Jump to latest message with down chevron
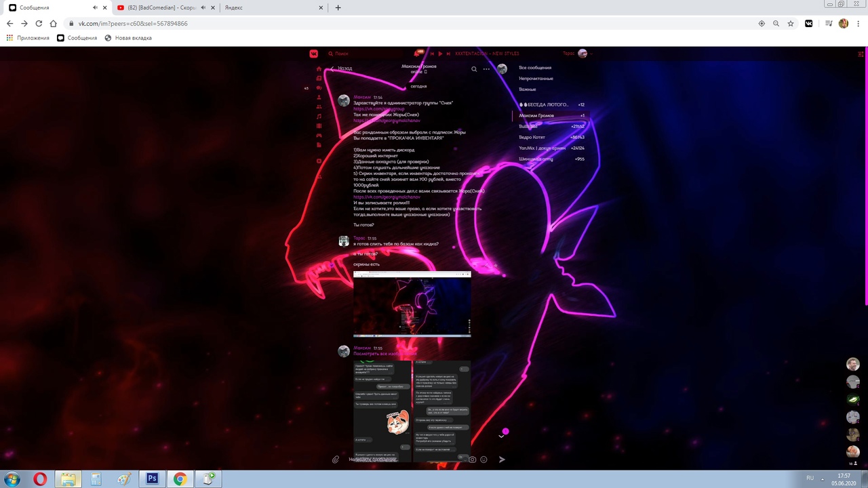Image resolution: width=868 pixels, height=488 pixels. point(501,436)
